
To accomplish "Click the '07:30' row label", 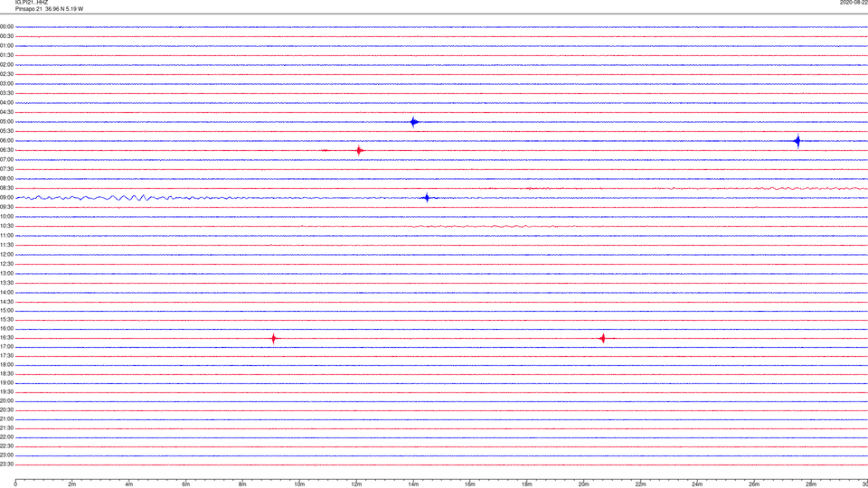I will [6, 169].
